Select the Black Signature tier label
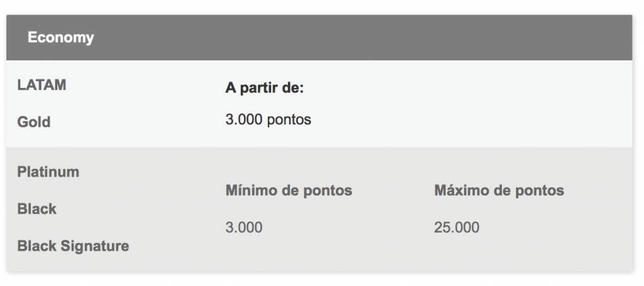The image size is (644, 286). pos(73,246)
